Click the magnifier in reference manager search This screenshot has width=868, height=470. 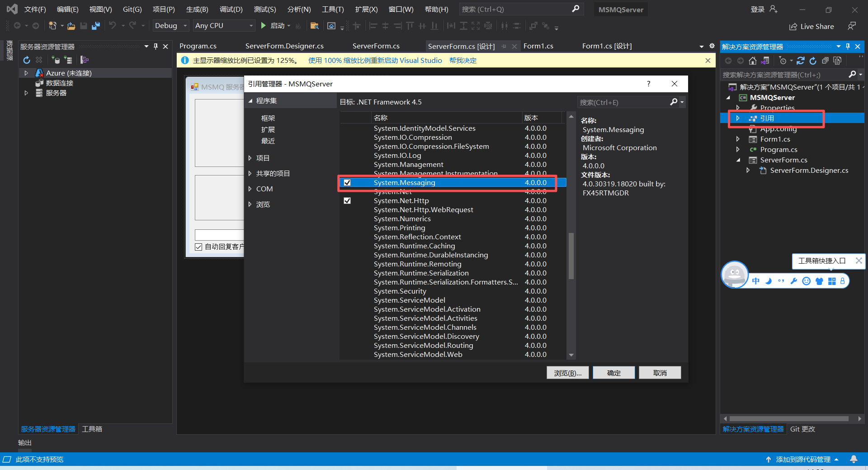[x=674, y=102]
